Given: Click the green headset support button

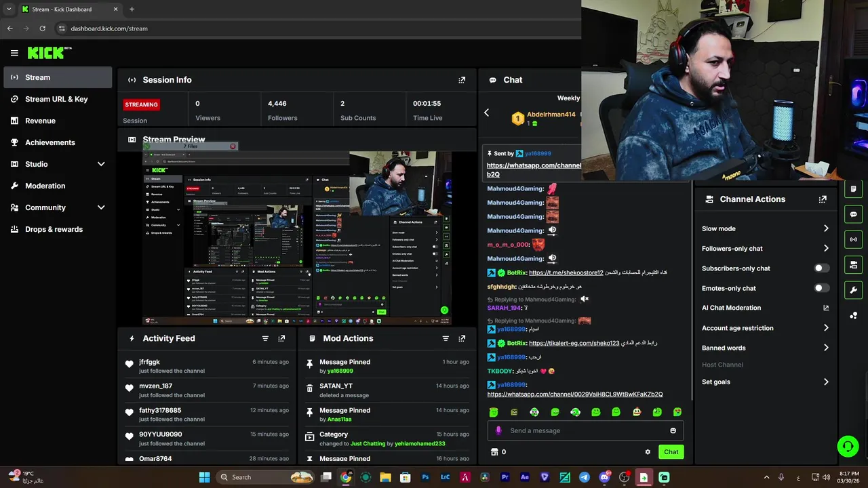Looking at the screenshot, I should [x=848, y=446].
